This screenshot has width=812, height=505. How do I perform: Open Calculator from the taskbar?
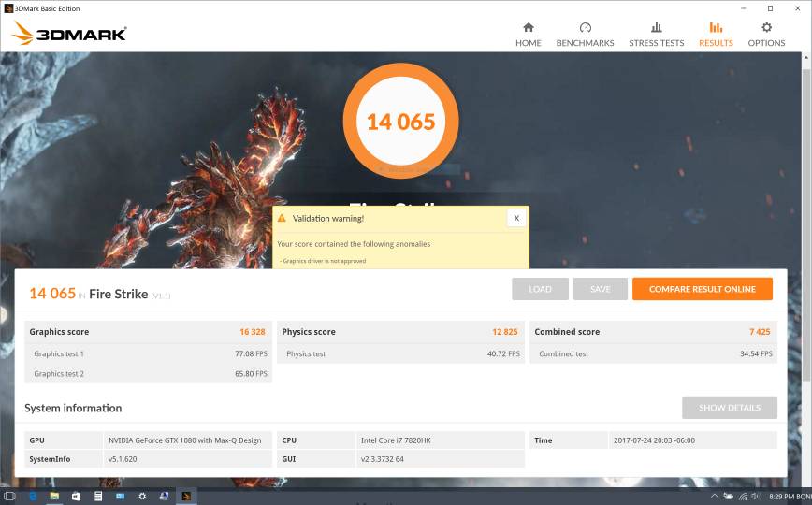click(98, 497)
